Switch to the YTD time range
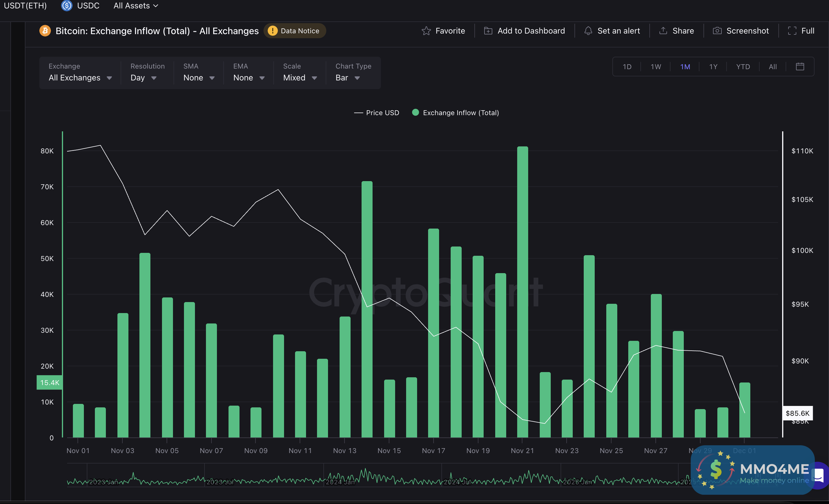 pos(743,67)
